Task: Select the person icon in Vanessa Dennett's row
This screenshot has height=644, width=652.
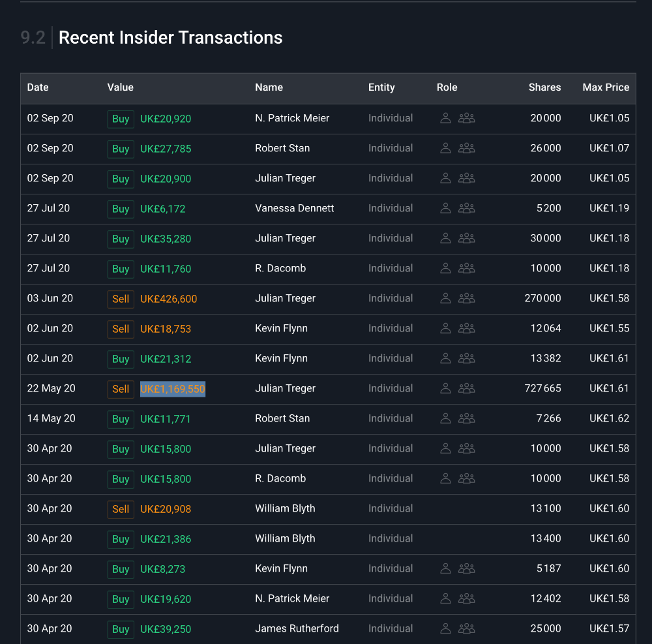Action: (446, 208)
